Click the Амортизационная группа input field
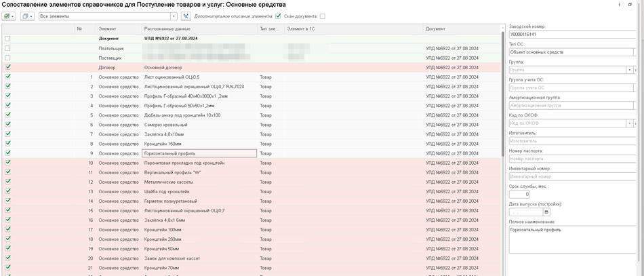The image size is (644, 276). pos(571,106)
